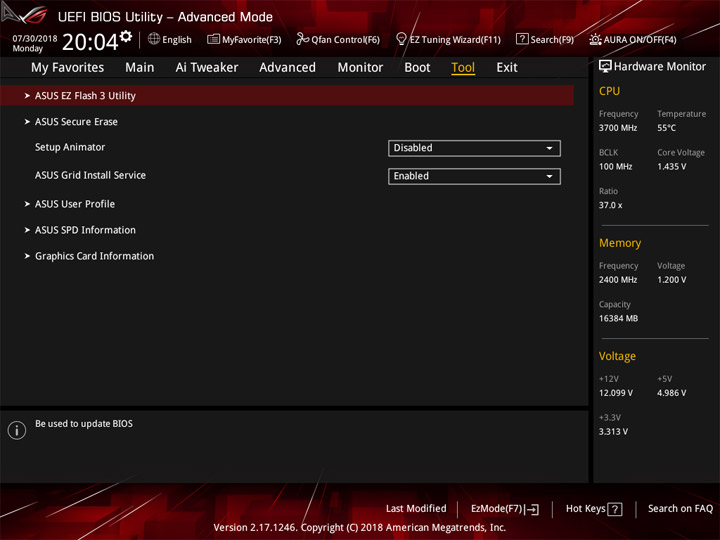
Task: Click the Search on FAQ link
Action: click(681, 509)
